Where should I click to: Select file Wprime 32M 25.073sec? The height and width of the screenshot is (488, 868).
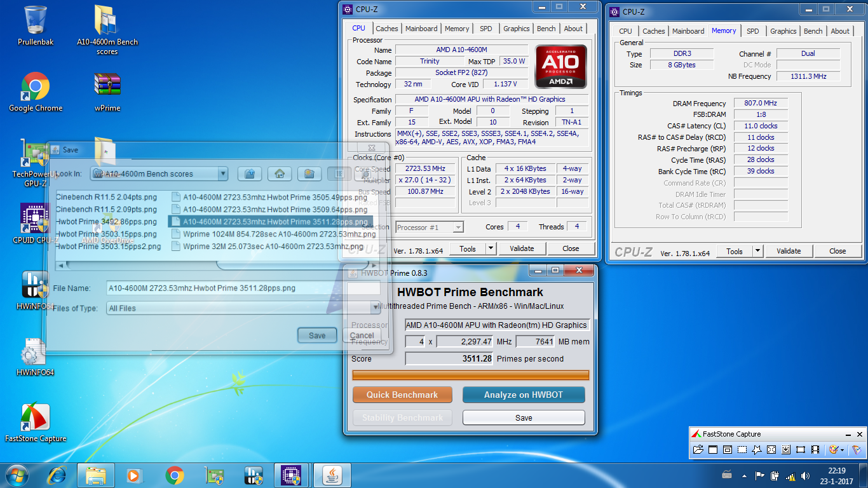pos(268,247)
